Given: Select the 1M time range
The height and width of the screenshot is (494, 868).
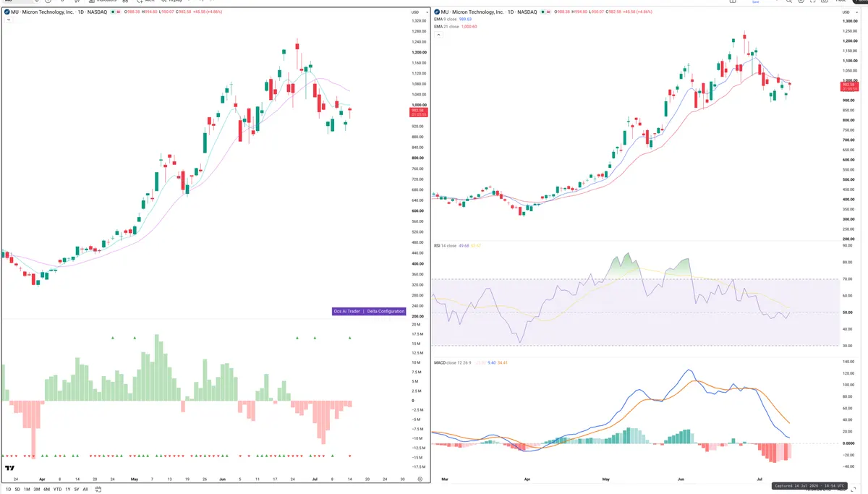Looking at the screenshot, I should coord(27,489).
